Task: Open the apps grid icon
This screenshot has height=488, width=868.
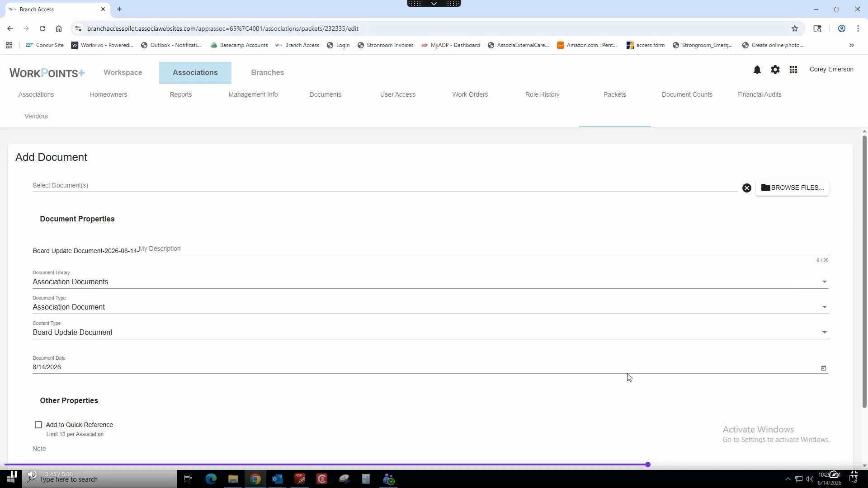Action: [x=793, y=70]
